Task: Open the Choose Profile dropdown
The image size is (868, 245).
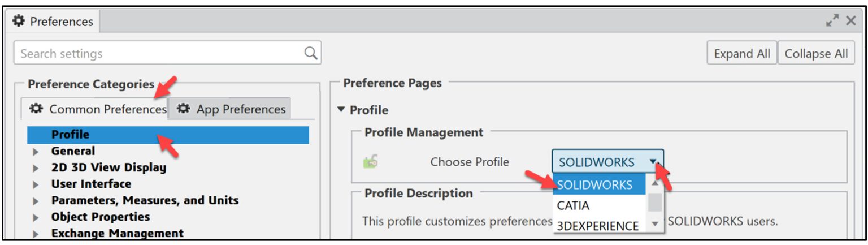Action: [653, 162]
